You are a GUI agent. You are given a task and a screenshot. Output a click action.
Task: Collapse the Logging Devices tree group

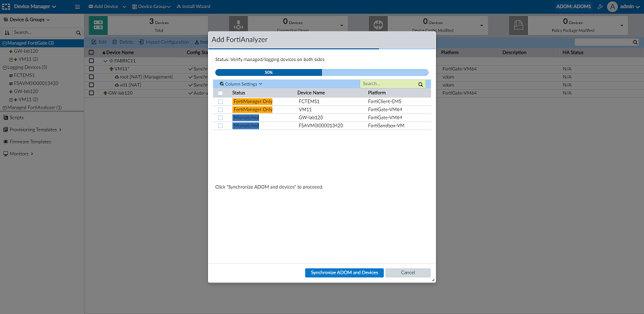(3, 67)
